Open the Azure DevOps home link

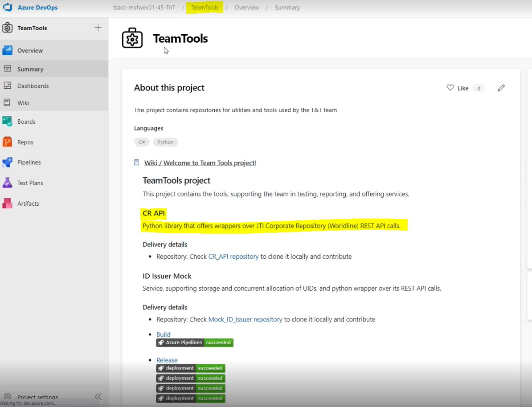[37, 8]
